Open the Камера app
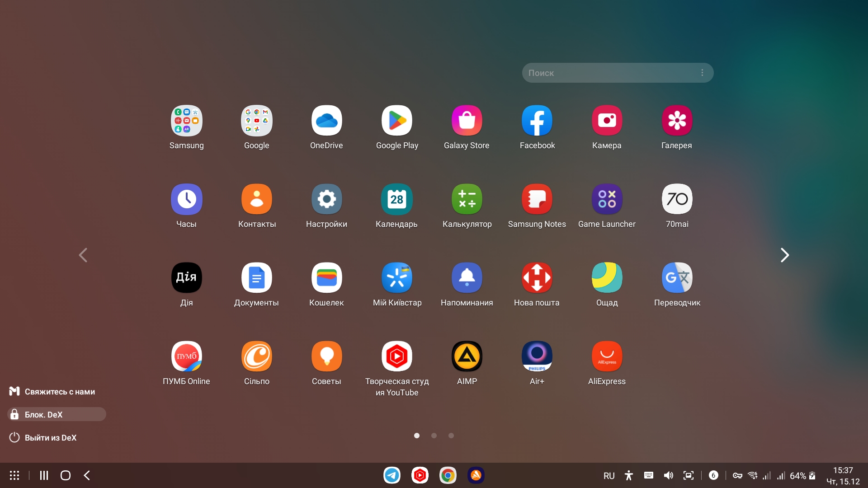Screen dimensions: 868x488 tap(607, 121)
